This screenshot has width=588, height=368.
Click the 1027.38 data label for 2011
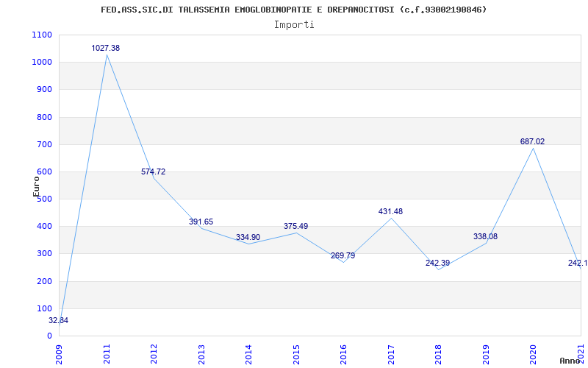click(106, 48)
